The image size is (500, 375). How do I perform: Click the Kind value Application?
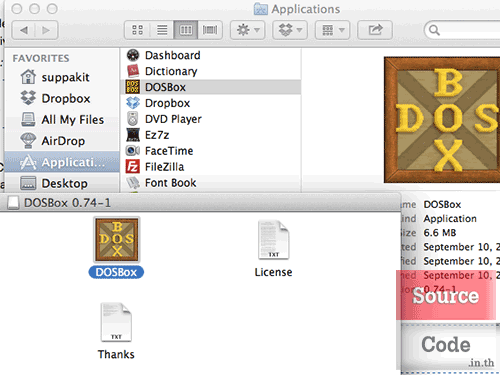[450, 219]
